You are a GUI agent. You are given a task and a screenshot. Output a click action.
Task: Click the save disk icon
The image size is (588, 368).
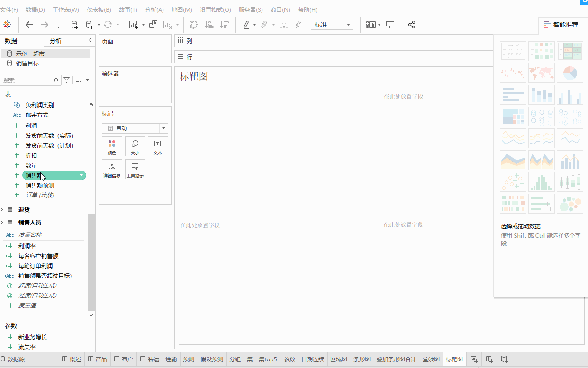[x=60, y=25]
